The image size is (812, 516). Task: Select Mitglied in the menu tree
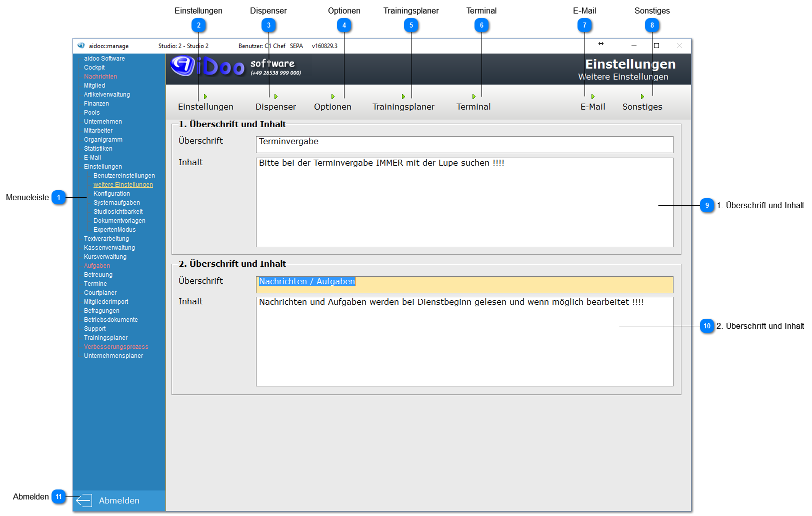point(94,86)
